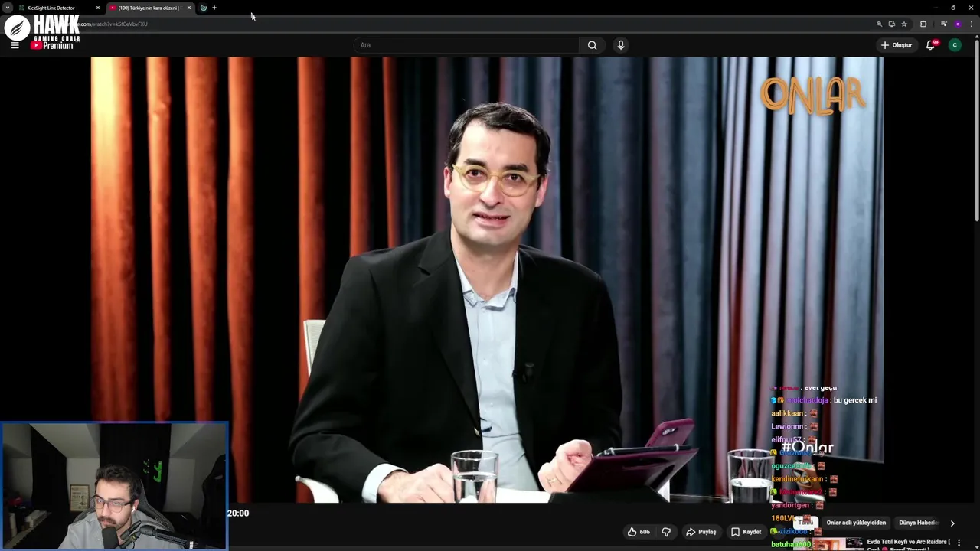The height and width of the screenshot is (551, 980).
Task: Show more filter chips with arrow
Action: pos(952,523)
